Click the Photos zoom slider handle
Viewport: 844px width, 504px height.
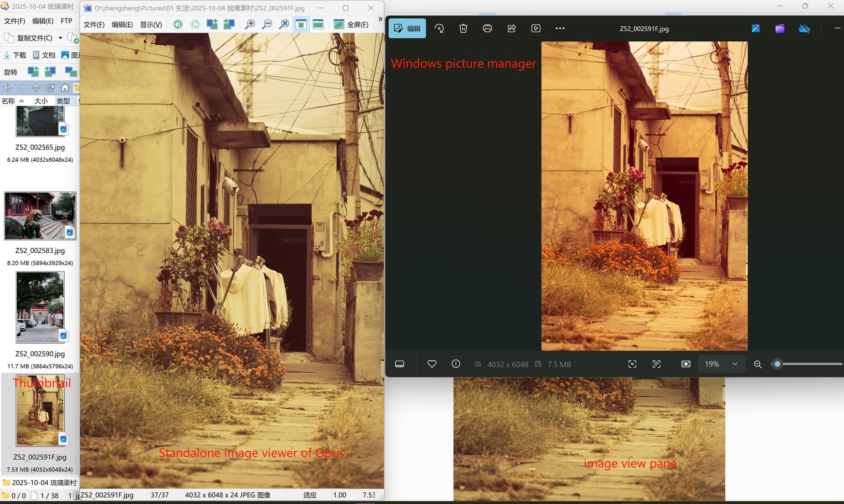[x=777, y=364]
